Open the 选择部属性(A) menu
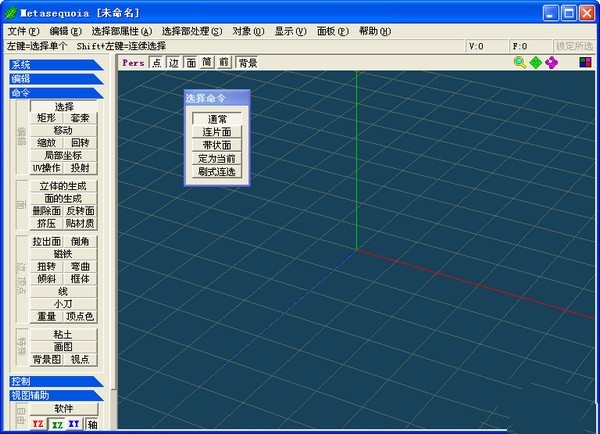This screenshot has height=434, width=600. [x=122, y=31]
